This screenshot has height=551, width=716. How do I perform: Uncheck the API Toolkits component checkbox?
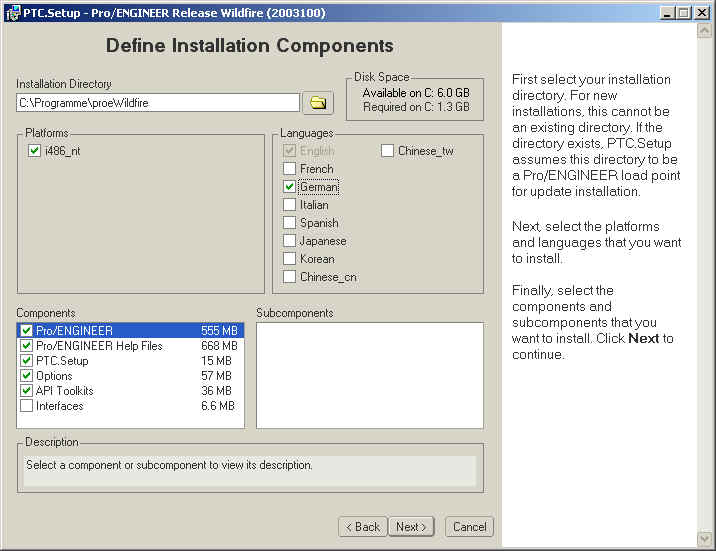point(26,391)
